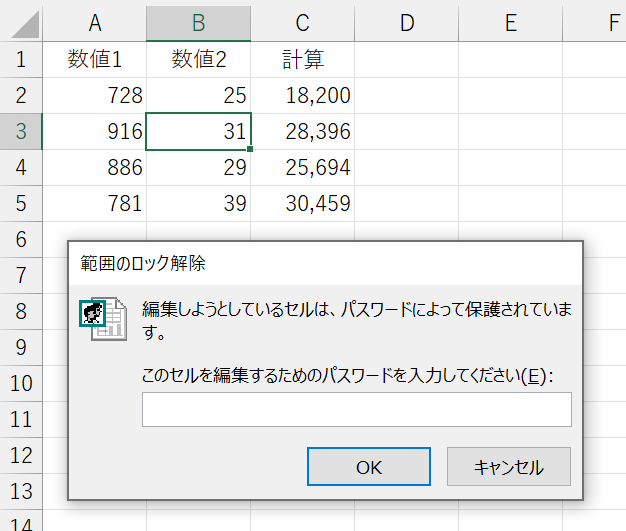
Task: Select cell containing 18,200
Action: tap(302, 96)
